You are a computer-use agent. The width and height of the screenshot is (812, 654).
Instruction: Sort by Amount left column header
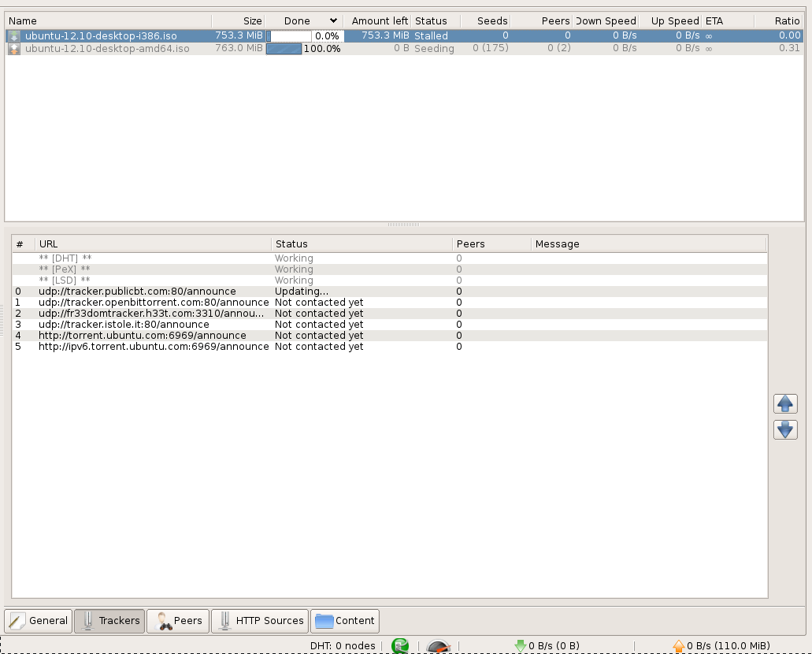[x=377, y=20]
